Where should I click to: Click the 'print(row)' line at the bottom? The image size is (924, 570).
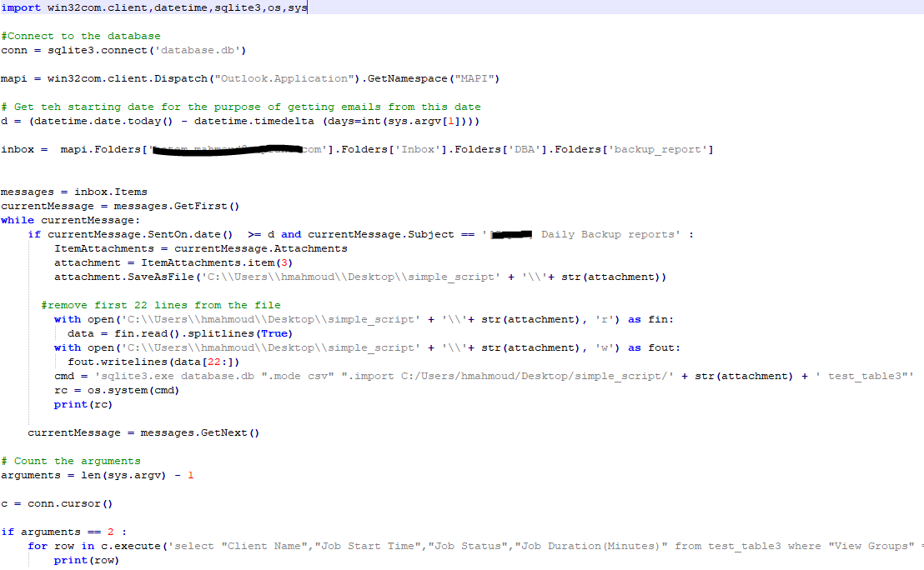pos(87,559)
